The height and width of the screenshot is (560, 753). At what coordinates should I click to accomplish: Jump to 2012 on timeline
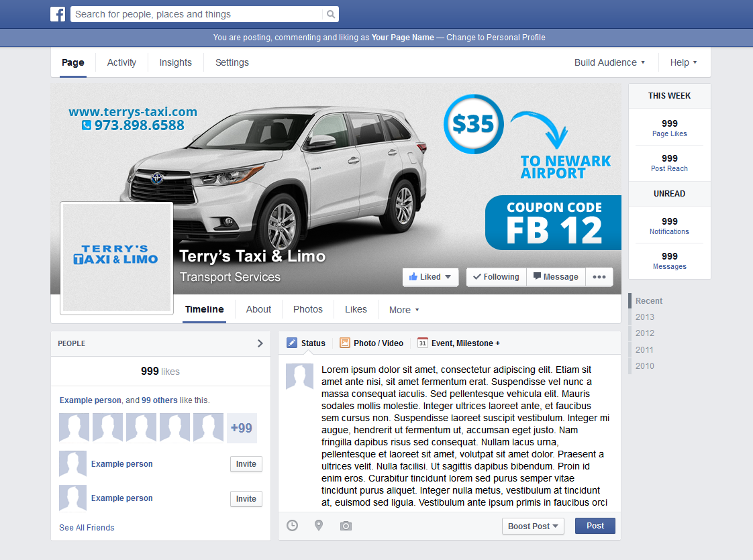644,333
